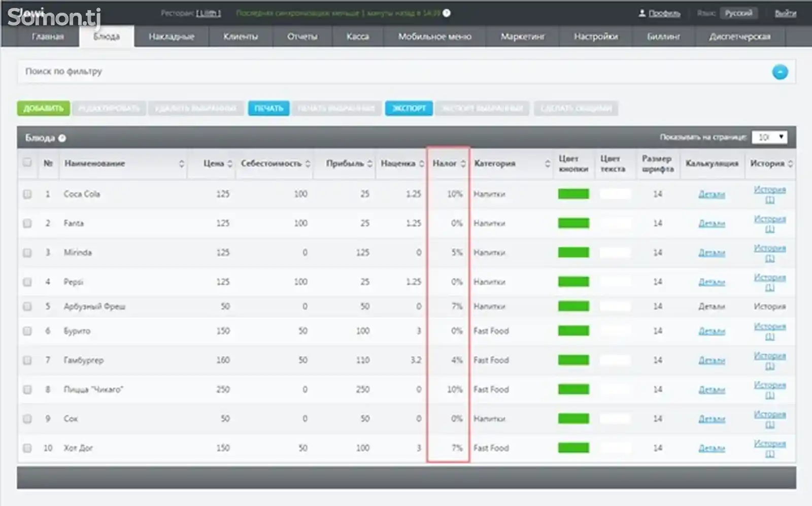Image resolution: width=812 pixels, height=506 pixels.
Task: Click green button color swatch for Сок
Action: tap(573, 419)
